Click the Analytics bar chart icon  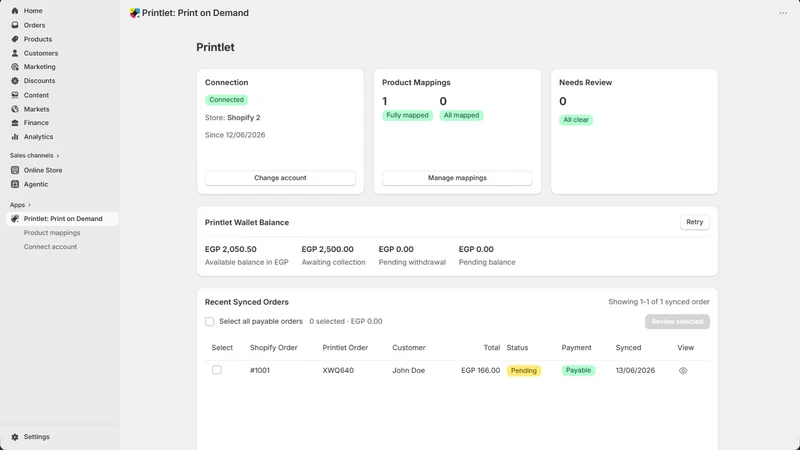15,137
